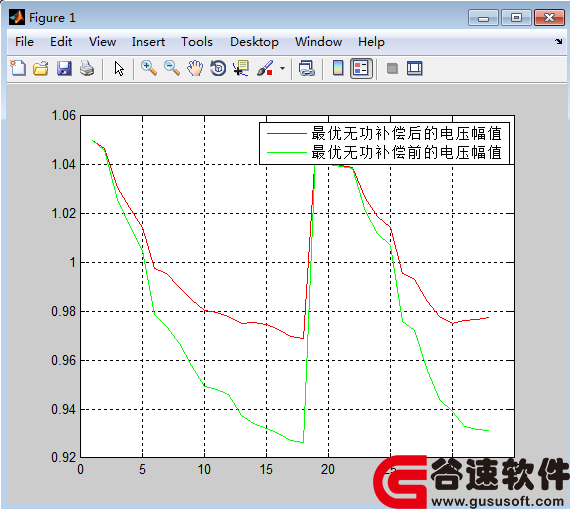Image resolution: width=570 pixels, height=509 pixels.
Task: Expand the toolbar dock arrow at right
Action: pos(558,41)
